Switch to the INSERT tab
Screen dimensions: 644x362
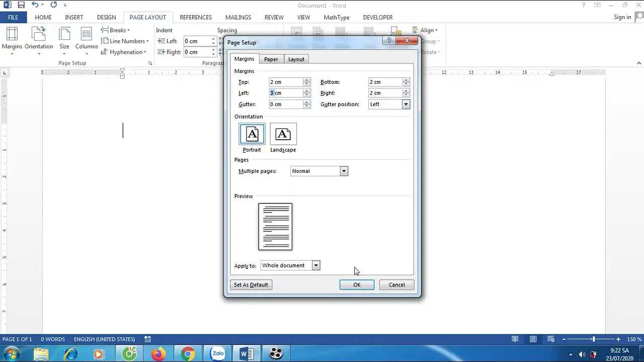(74, 17)
